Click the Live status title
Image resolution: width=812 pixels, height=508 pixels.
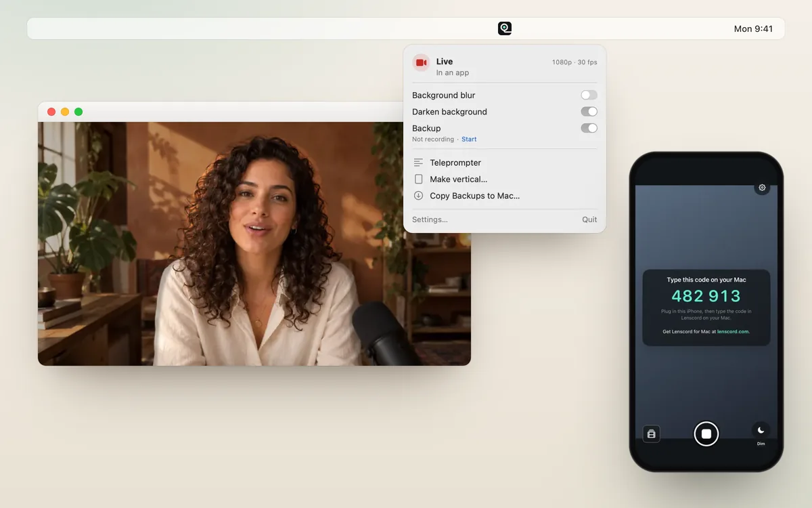445,62
